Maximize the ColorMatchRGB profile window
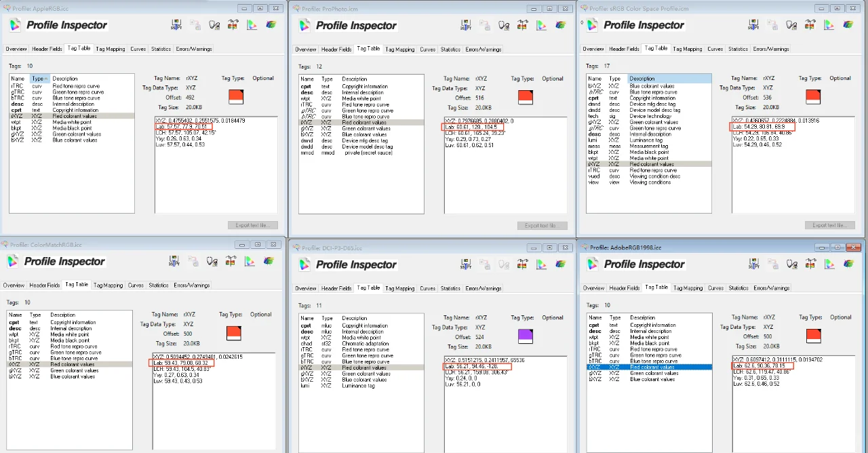Screen dimensions: 868x453 [x=258, y=245]
